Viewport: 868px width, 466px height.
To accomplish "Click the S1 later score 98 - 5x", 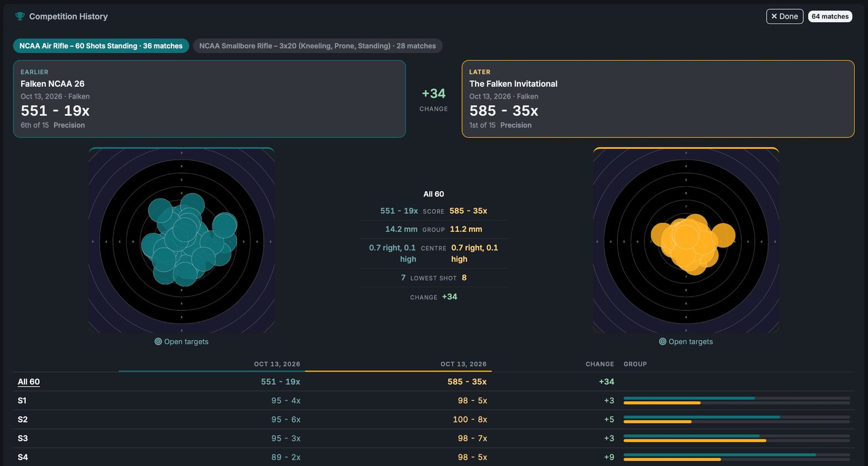I will click(x=472, y=400).
